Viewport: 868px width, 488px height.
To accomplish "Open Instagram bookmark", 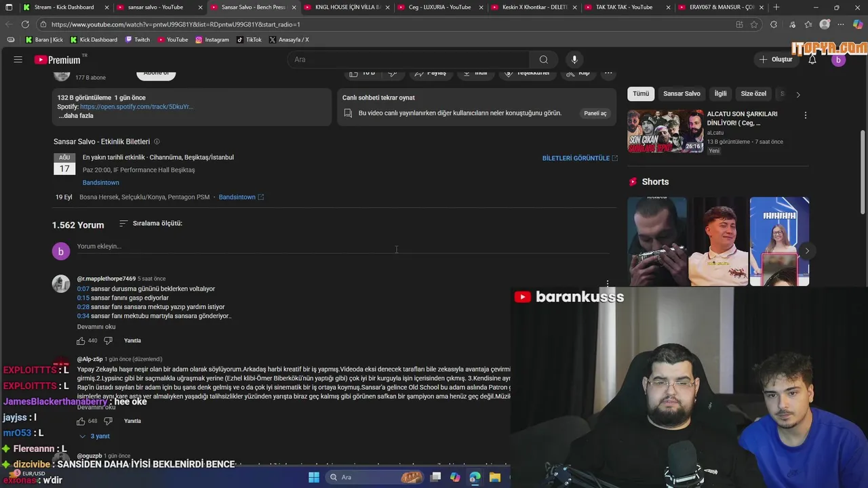I will (x=212, y=40).
